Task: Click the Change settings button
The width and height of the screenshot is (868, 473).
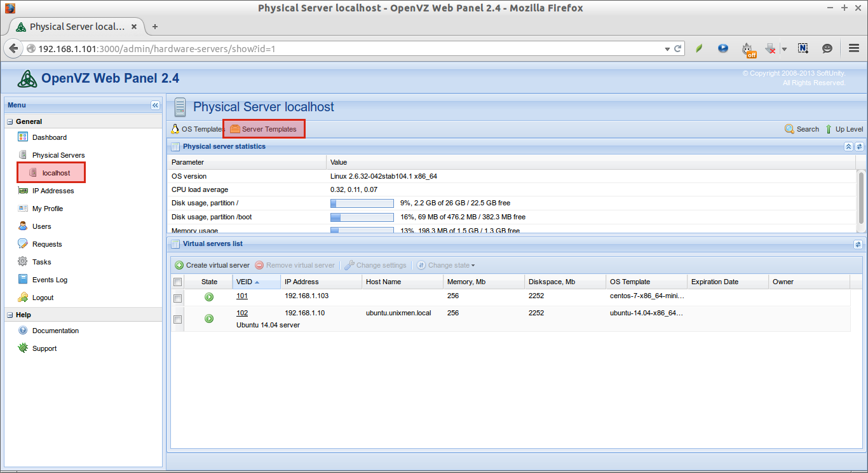Action: (x=376, y=265)
